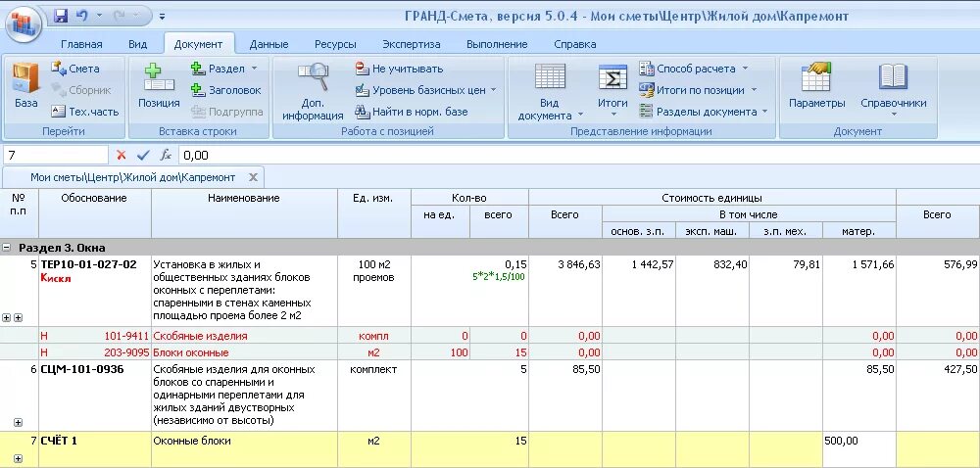Screen dimensions: 980x468
Task: Switch to Данные ribbon tab
Action: point(269,44)
